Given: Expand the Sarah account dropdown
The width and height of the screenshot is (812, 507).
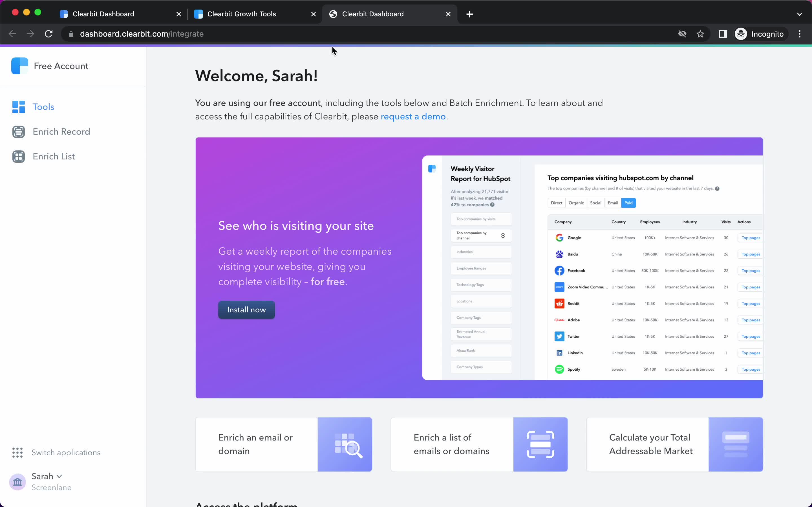Looking at the screenshot, I should tap(46, 476).
